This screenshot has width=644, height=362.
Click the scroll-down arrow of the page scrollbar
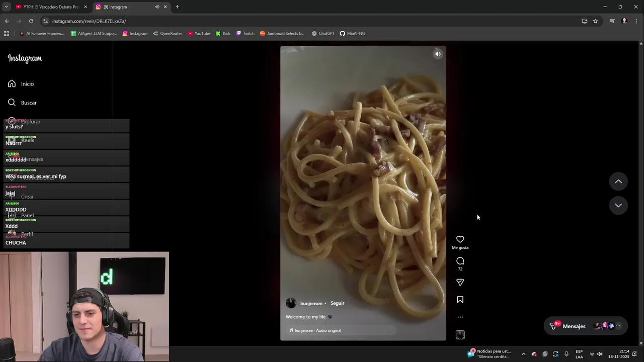[641, 343]
